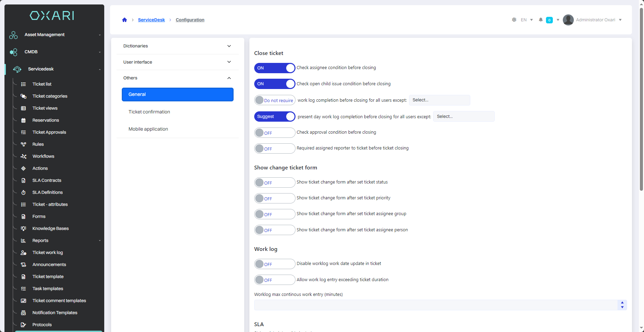Click the Worklog max continuous work entry field
Image resolution: width=644 pixels, height=332 pixels.
(x=436, y=305)
